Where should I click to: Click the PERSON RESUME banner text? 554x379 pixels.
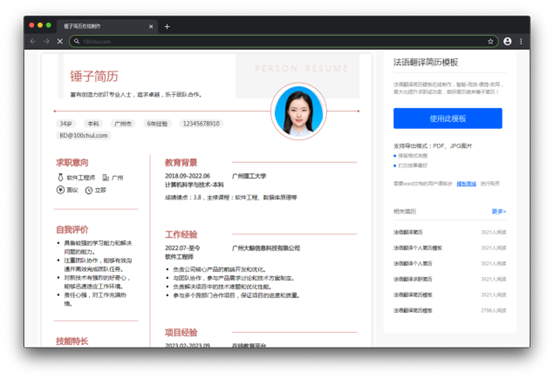(x=301, y=68)
